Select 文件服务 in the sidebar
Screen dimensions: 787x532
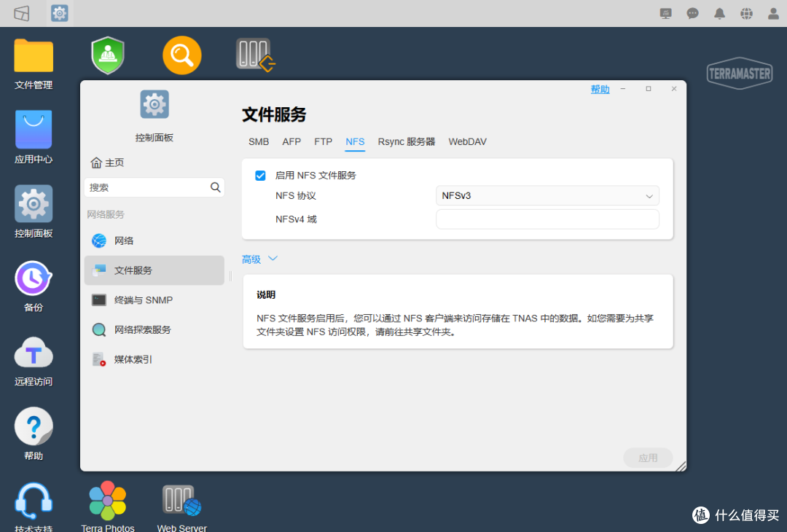(x=154, y=270)
